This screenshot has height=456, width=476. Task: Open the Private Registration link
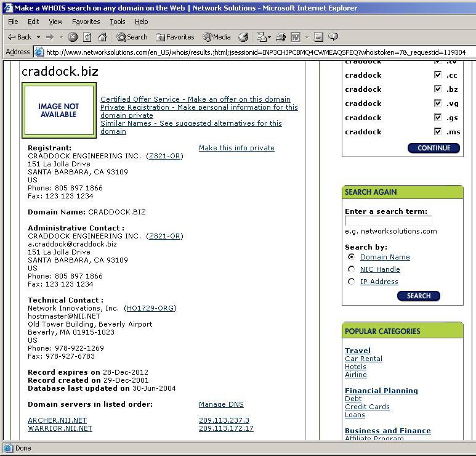tap(199, 111)
